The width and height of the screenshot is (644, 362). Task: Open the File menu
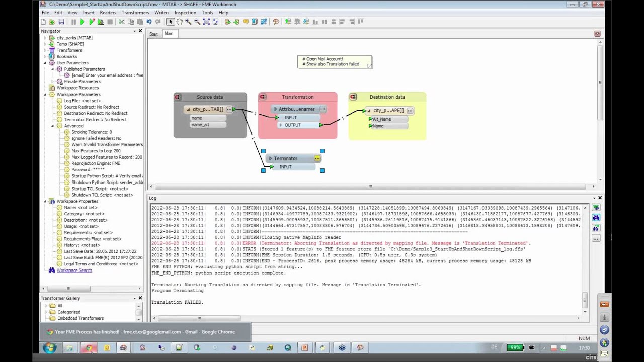click(x=45, y=12)
